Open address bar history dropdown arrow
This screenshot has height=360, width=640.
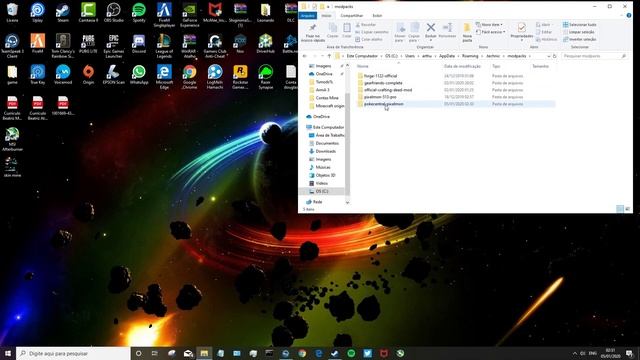[x=548, y=56]
